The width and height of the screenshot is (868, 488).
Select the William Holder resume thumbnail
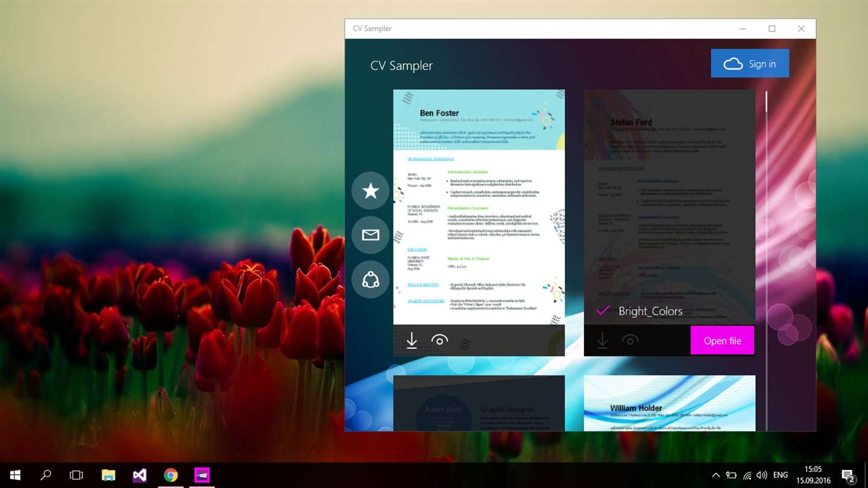pyautogui.click(x=670, y=403)
